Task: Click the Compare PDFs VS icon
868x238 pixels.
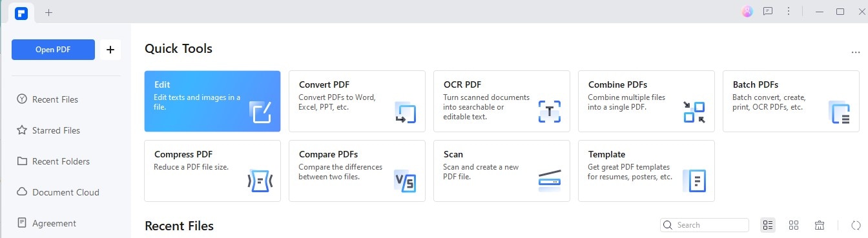Action: point(405,181)
